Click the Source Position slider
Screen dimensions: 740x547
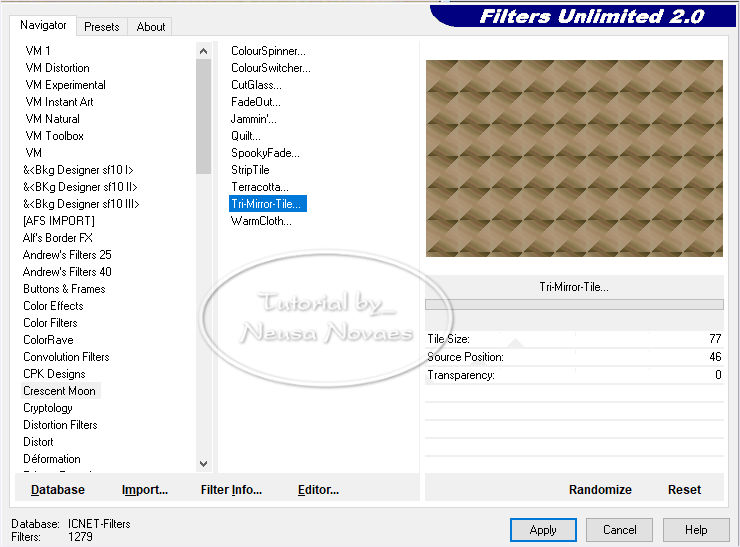click(x=574, y=357)
